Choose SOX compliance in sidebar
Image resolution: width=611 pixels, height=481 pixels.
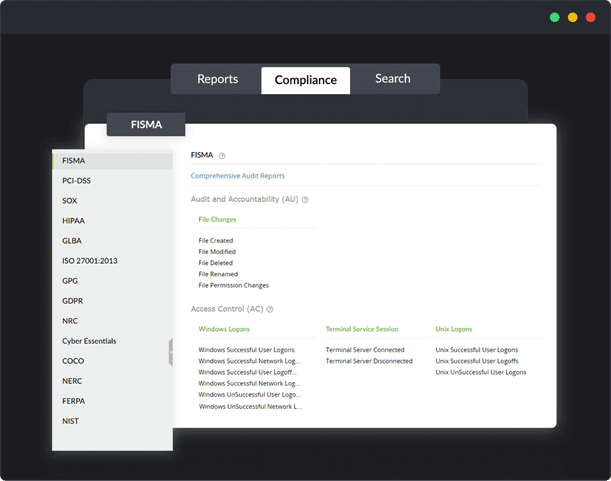tap(113, 201)
